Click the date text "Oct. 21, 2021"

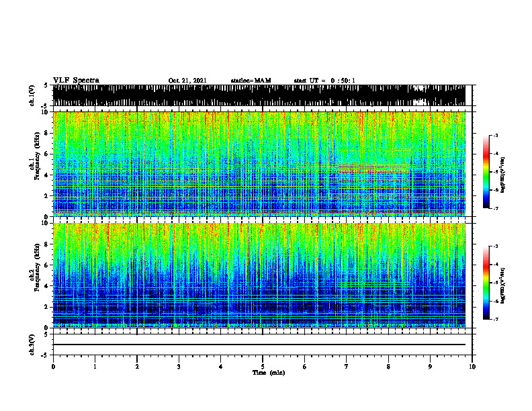187,81
